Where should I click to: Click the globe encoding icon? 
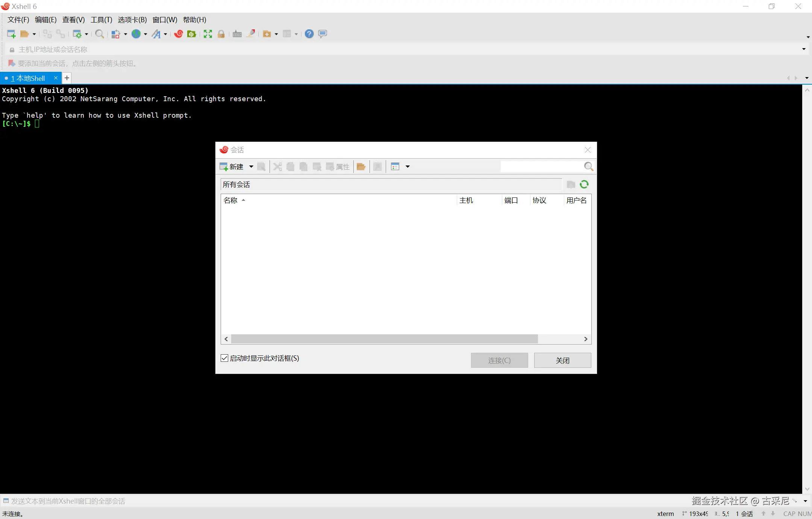(136, 34)
